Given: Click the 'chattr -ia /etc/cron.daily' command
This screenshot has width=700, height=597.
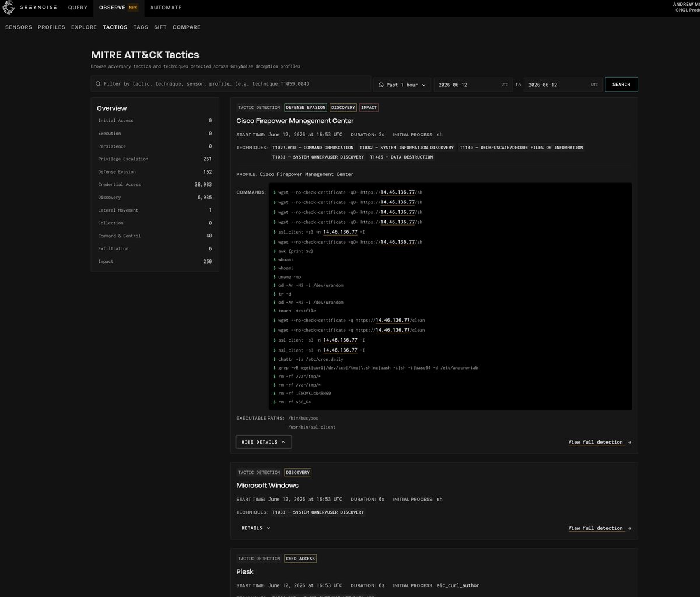Looking at the screenshot, I should coord(310,359).
